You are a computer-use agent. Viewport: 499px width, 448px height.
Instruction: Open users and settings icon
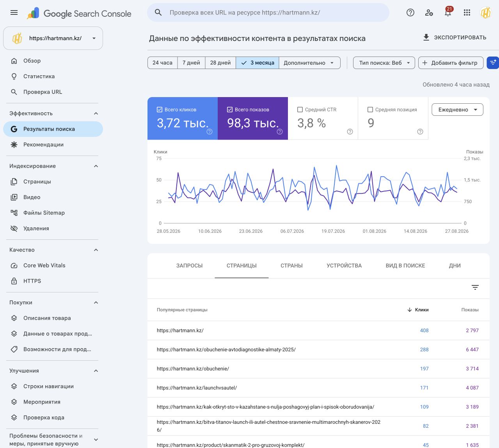coord(429,12)
